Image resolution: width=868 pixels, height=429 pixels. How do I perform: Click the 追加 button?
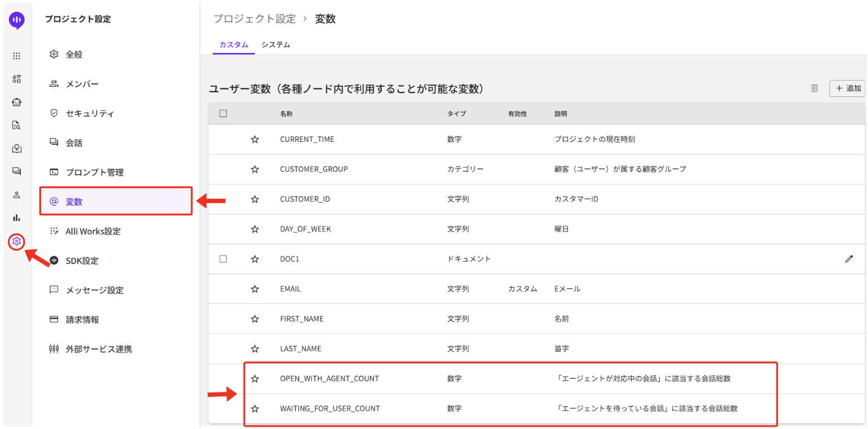point(847,88)
